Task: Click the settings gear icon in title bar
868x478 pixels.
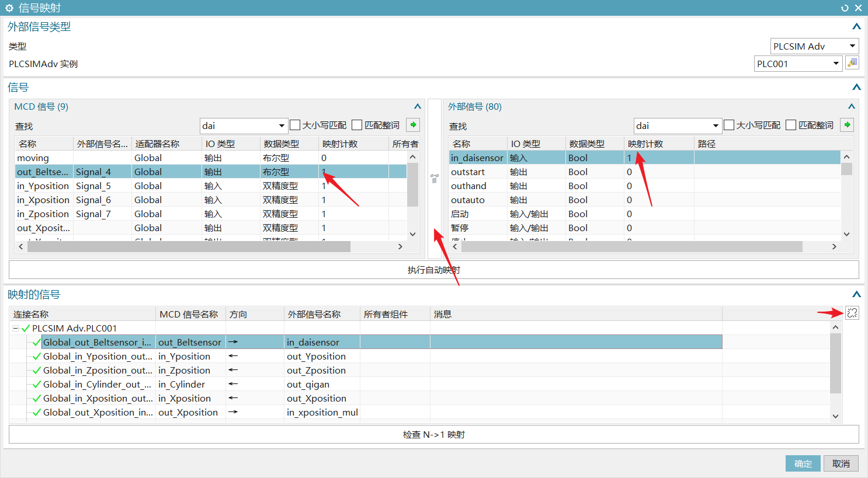Action: pos(9,8)
